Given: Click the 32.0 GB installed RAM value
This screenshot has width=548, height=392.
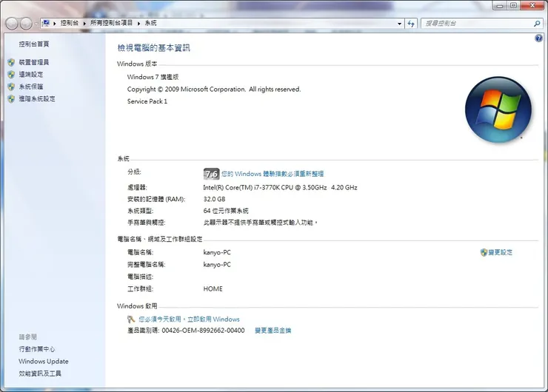Looking at the screenshot, I should tap(214, 199).
